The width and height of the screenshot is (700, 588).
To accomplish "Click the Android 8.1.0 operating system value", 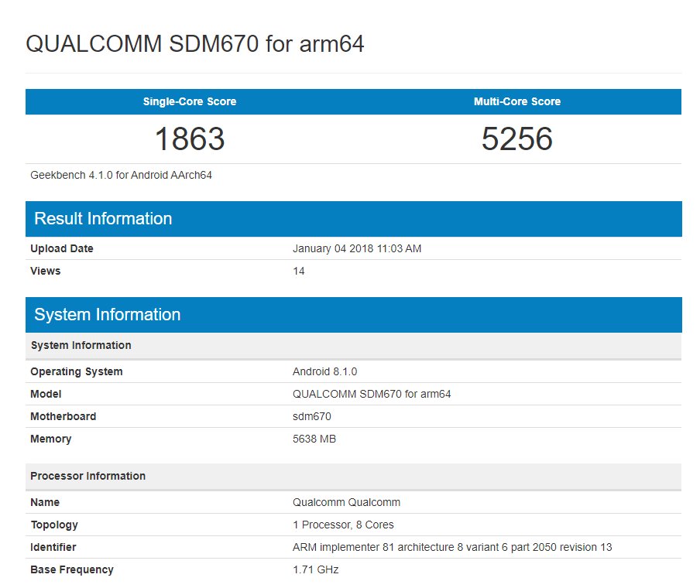I will click(324, 371).
